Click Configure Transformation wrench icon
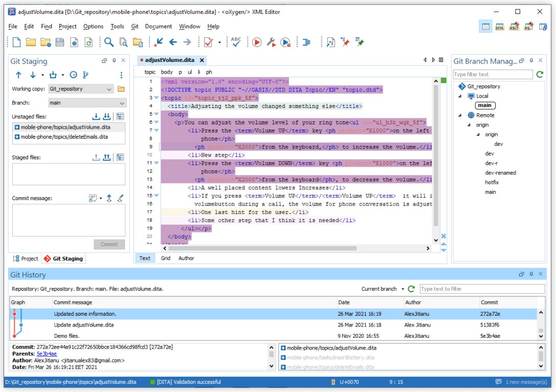 tap(271, 42)
